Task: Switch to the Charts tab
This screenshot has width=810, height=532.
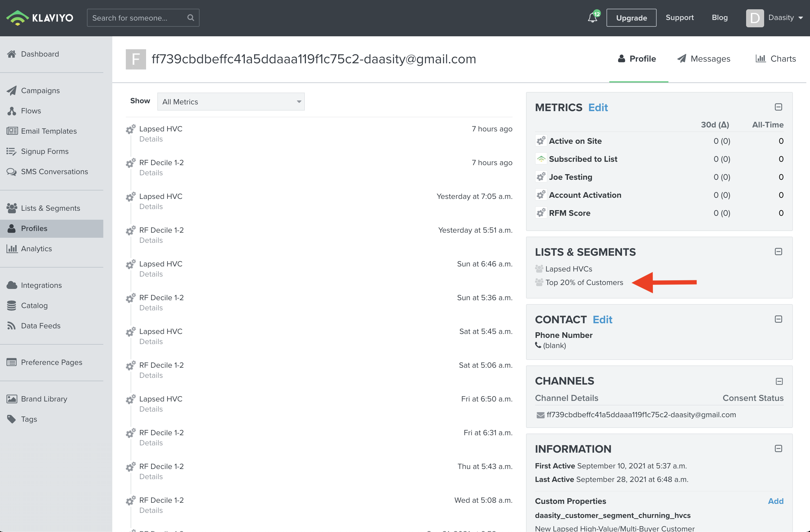Action: 775,59
